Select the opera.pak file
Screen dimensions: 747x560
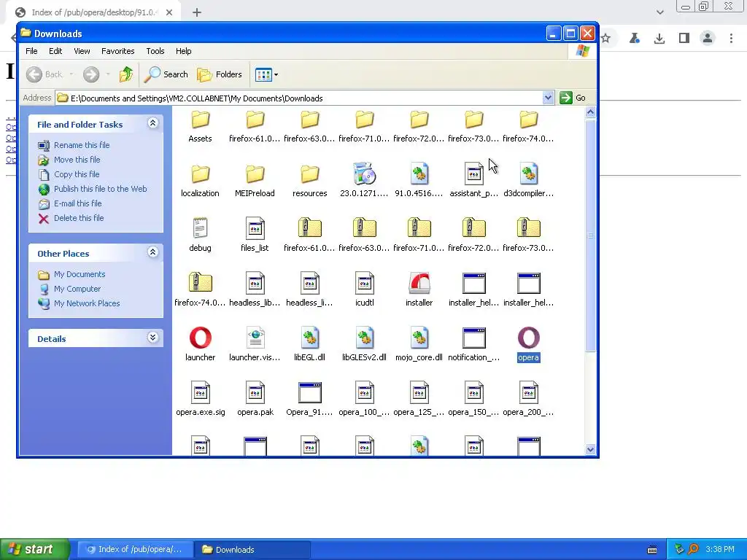(255, 393)
